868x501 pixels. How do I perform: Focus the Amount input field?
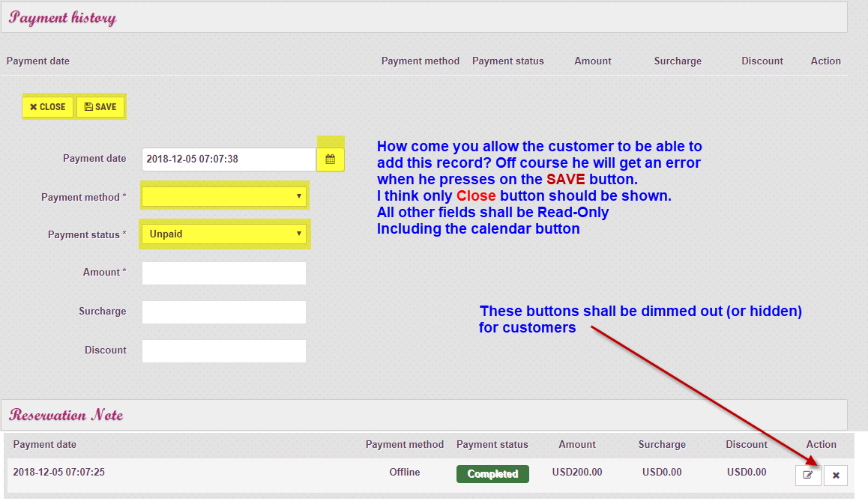224,273
